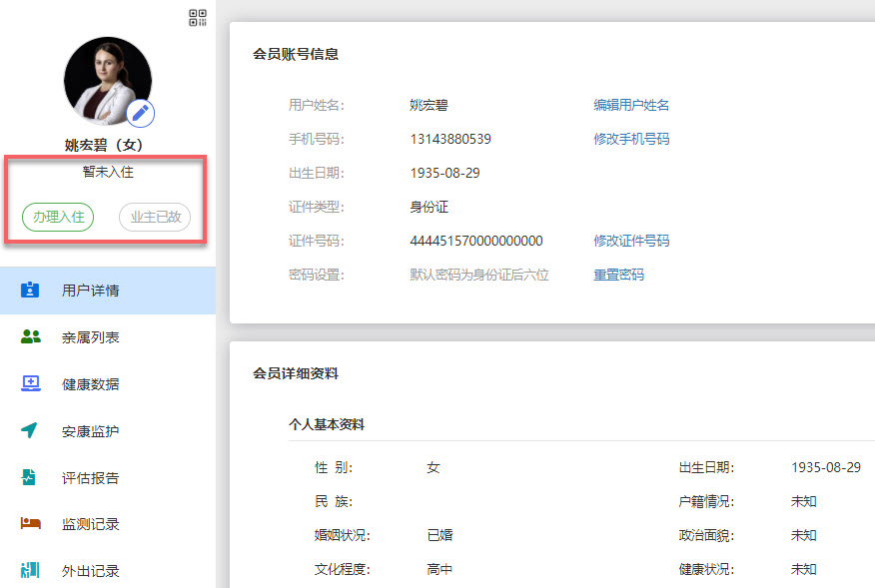This screenshot has width=875, height=588.
Task: Click the member's profile photo
Action: 108,80
